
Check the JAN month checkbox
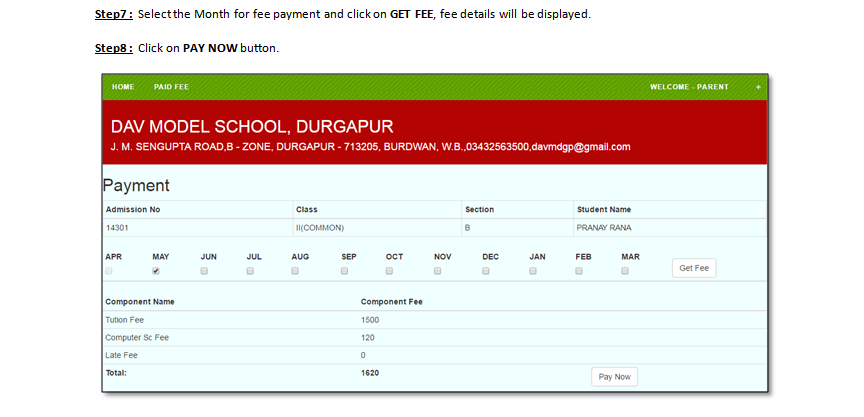click(533, 271)
